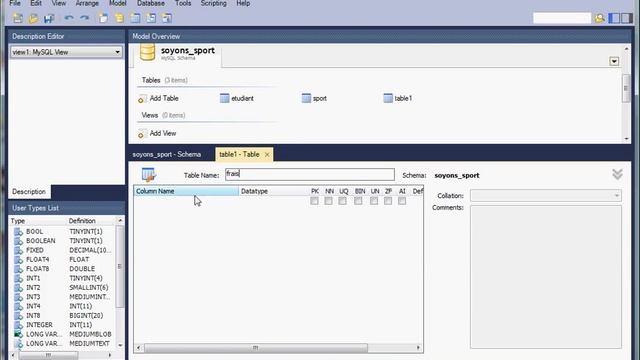Image resolution: width=640 pixels, height=360 pixels.
Task: Toggle the NN checkbox in first row
Action: click(x=329, y=201)
